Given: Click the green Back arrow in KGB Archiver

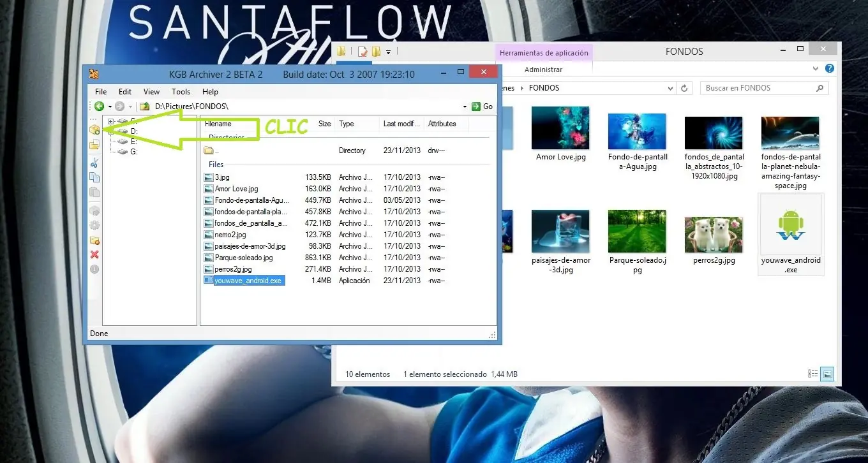Looking at the screenshot, I should click(x=100, y=107).
